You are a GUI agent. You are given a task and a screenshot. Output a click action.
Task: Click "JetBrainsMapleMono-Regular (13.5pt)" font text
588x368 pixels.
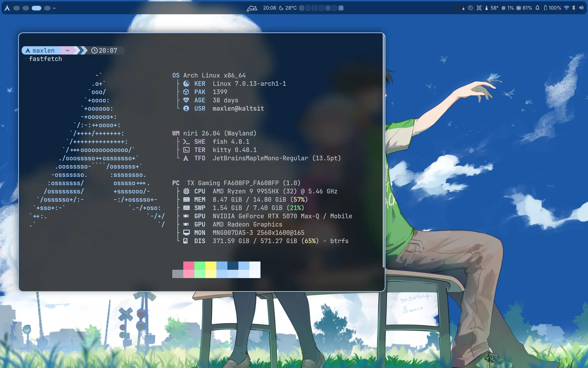[277, 158]
